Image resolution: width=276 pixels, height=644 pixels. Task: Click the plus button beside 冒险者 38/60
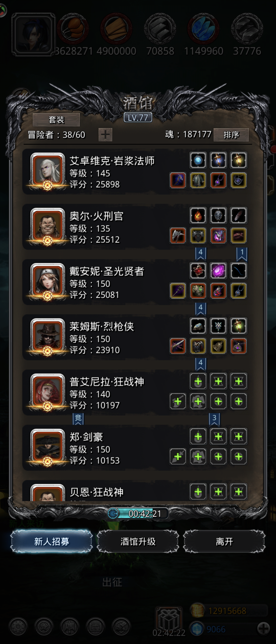tap(105, 135)
